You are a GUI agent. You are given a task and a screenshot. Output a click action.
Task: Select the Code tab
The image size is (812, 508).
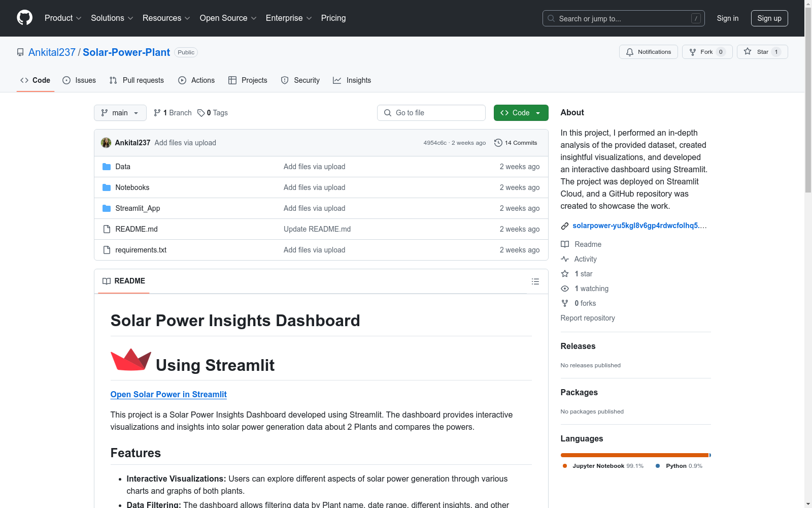click(x=35, y=80)
